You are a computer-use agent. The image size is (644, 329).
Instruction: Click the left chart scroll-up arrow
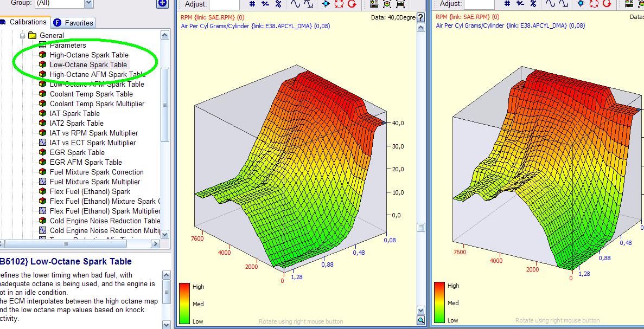pos(420,28)
